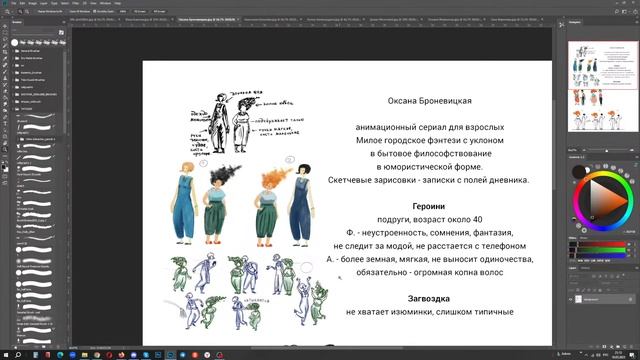Image resolution: width=640 pixels, height=360 pixels.
Task: Open the Window menu
Action: click(105, 3)
